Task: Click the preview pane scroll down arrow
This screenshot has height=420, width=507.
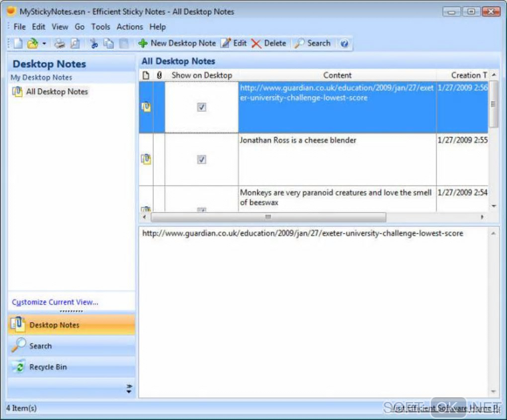Action: pyautogui.click(x=494, y=392)
